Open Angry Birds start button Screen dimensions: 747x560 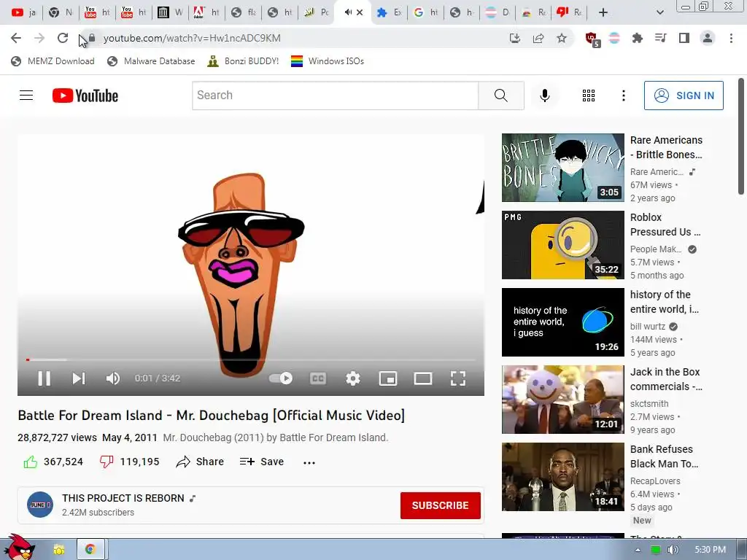(x=18, y=548)
